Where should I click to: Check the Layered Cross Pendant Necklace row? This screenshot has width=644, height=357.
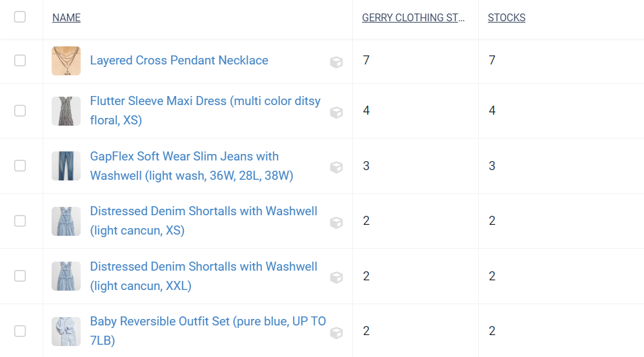coord(20,61)
